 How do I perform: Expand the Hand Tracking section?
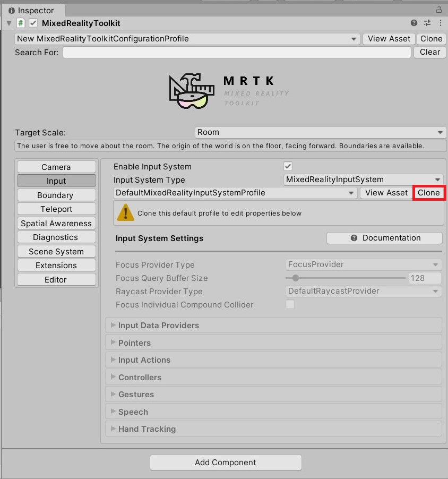tap(273, 429)
